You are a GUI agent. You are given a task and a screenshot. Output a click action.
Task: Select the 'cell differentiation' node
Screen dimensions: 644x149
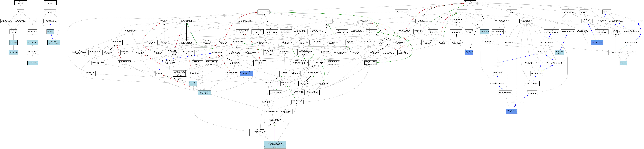tap(498, 32)
